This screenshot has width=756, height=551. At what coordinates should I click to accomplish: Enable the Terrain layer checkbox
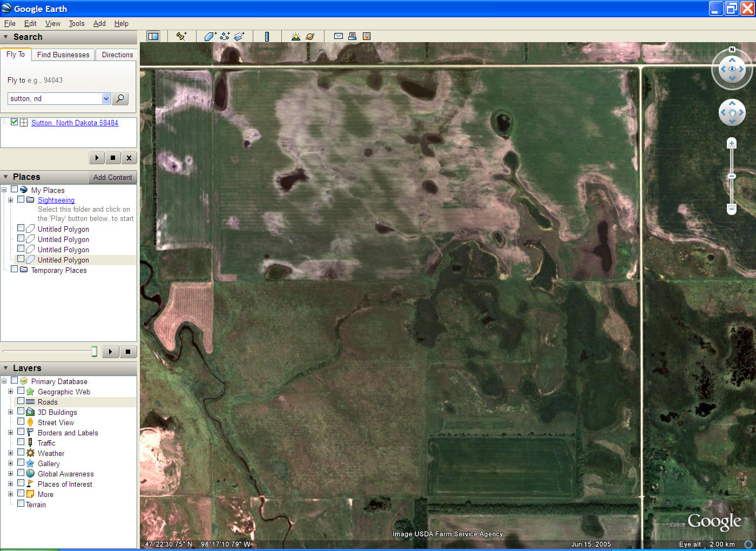(x=21, y=504)
